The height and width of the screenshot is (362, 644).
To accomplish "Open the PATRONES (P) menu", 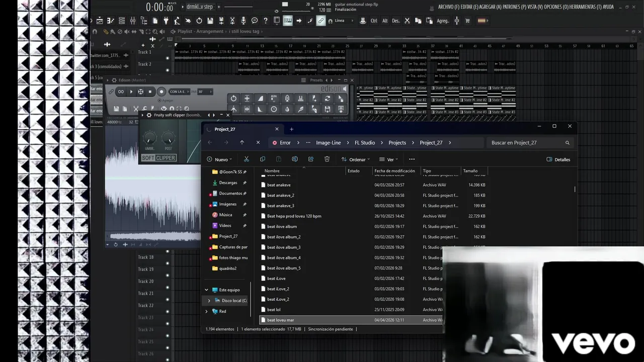I will [514, 7].
